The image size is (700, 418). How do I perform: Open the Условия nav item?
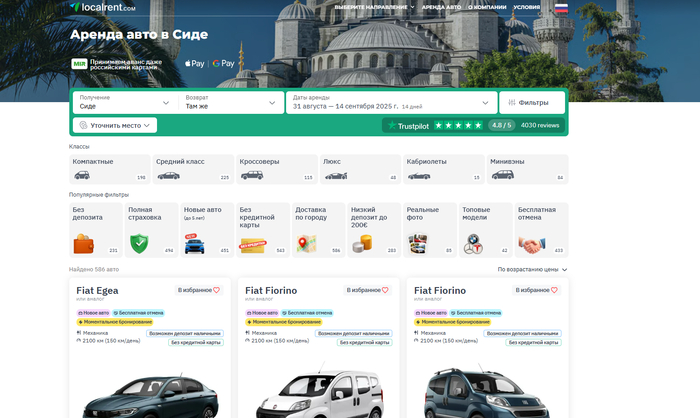point(527,7)
